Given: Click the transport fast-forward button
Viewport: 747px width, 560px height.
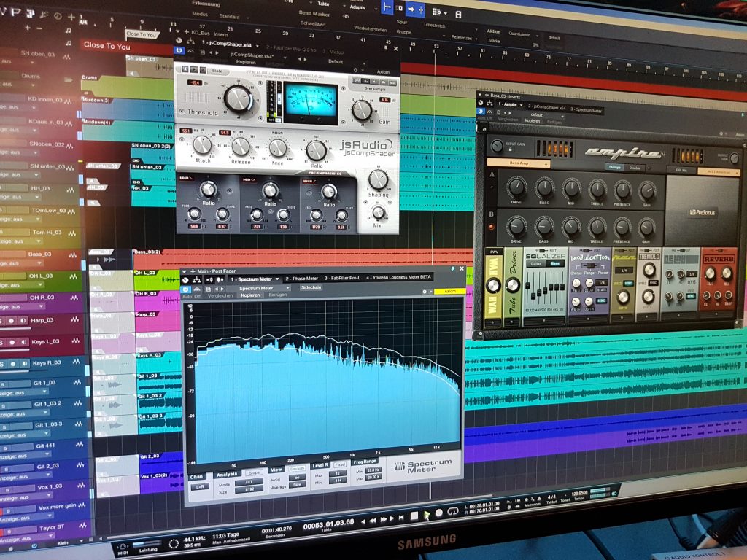Looking at the screenshot, I should coord(383,519).
